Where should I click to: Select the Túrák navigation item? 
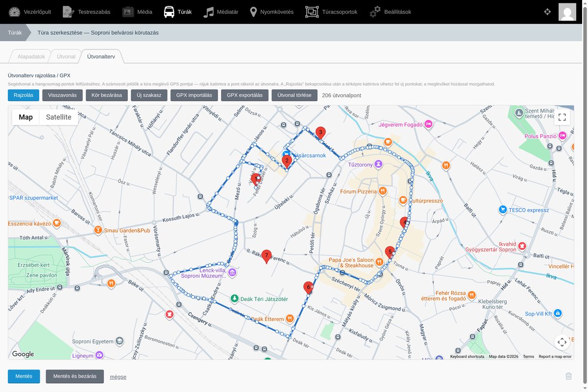point(177,12)
